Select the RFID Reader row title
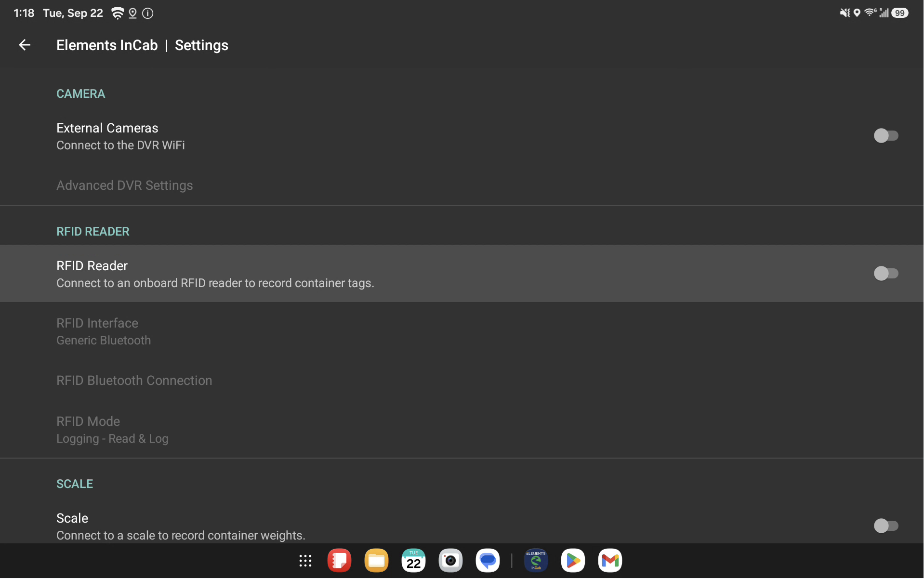The width and height of the screenshot is (924, 579). 92,266
